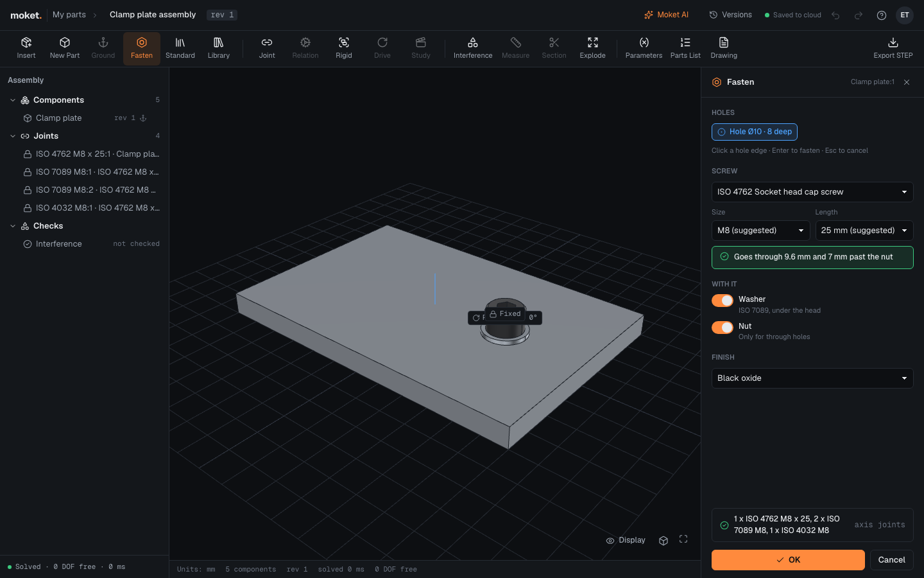Viewport: 924px width, 578px height.
Task: Close the Fasten panel
Action: pyautogui.click(x=907, y=82)
